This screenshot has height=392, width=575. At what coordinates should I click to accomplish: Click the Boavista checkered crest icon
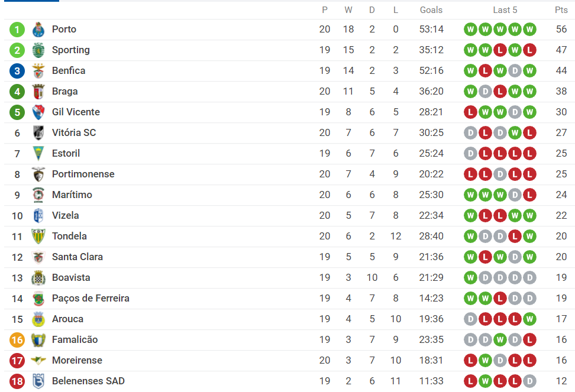(38, 278)
